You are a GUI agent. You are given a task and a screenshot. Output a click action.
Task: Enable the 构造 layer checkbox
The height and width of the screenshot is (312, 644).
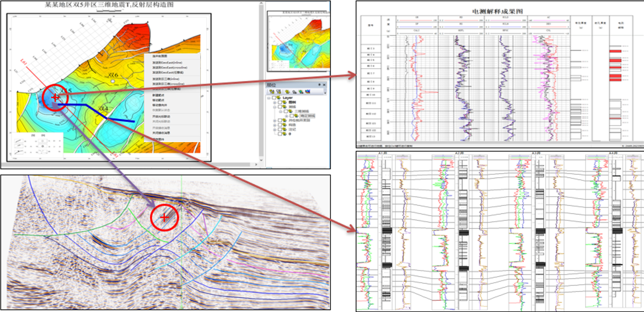(280, 125)
